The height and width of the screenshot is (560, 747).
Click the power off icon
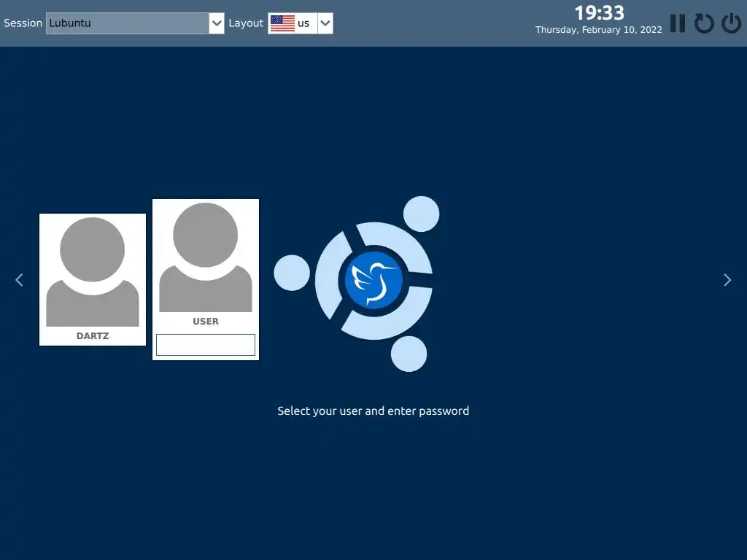[x=731, y=23]
